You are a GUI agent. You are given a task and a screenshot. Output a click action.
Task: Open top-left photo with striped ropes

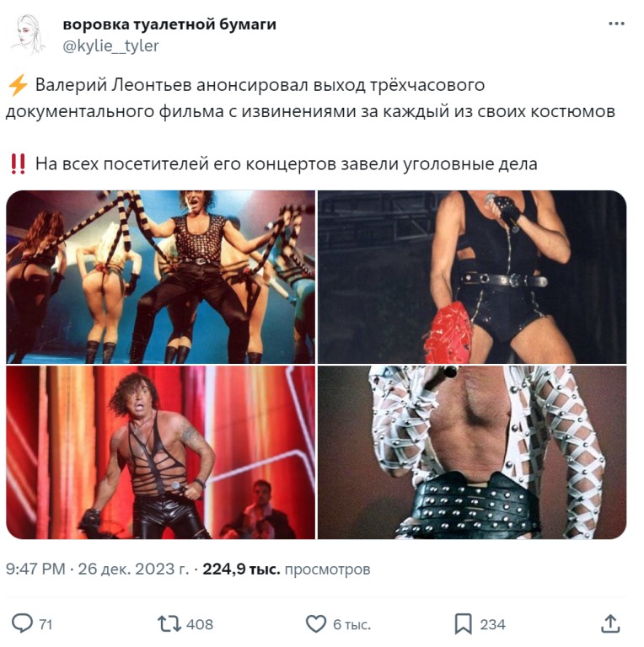[x=161, y=277]
